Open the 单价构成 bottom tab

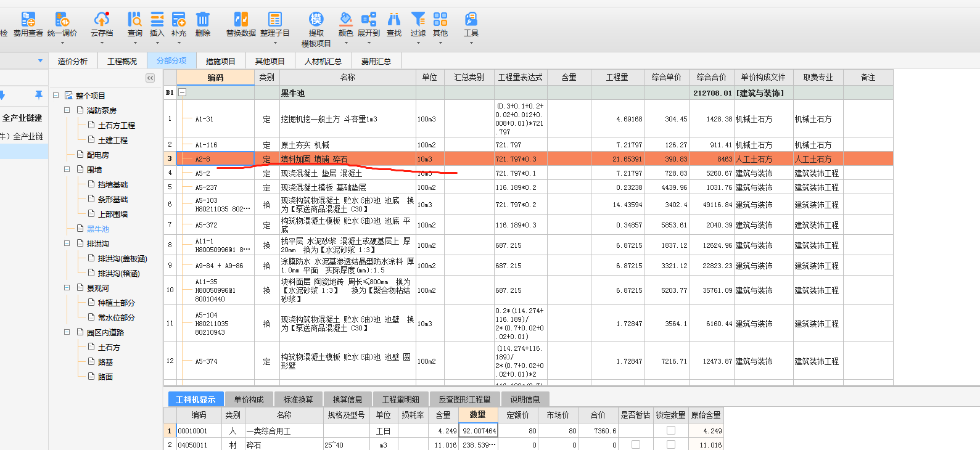pos(249,399)
